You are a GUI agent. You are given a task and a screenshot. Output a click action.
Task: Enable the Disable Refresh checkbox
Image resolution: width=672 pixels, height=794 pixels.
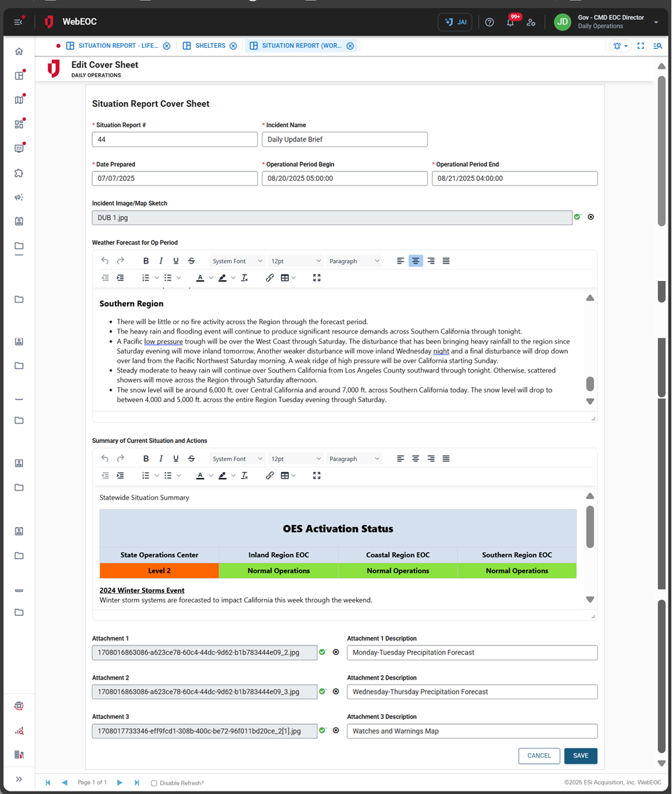(155, 783)
